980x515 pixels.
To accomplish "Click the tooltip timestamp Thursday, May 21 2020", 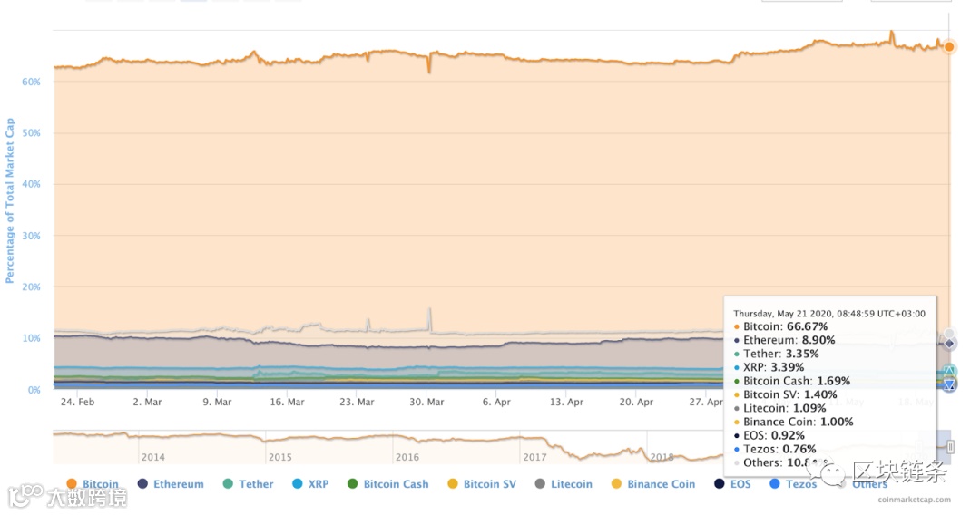I will [829, 314].
